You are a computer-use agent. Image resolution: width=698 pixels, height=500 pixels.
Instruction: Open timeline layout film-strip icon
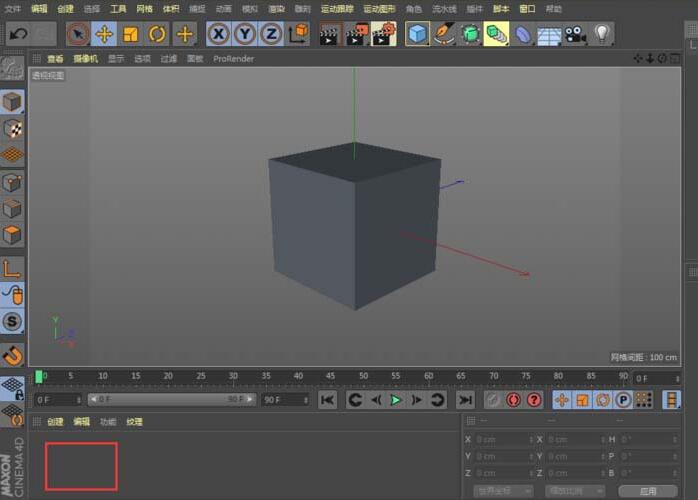671,400
